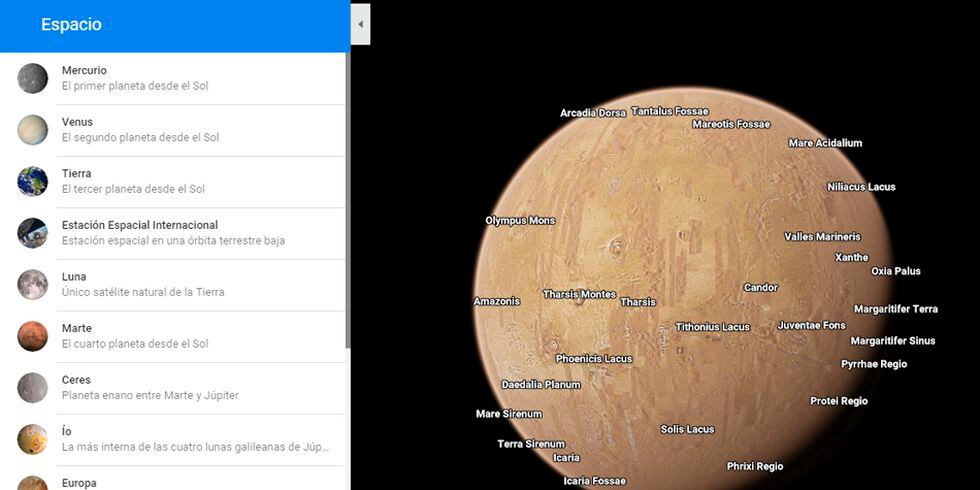Image resolution: width=980 pixels, height=490 pixels.
Task: Collapse the side panel with arrow
Action: 360,24
